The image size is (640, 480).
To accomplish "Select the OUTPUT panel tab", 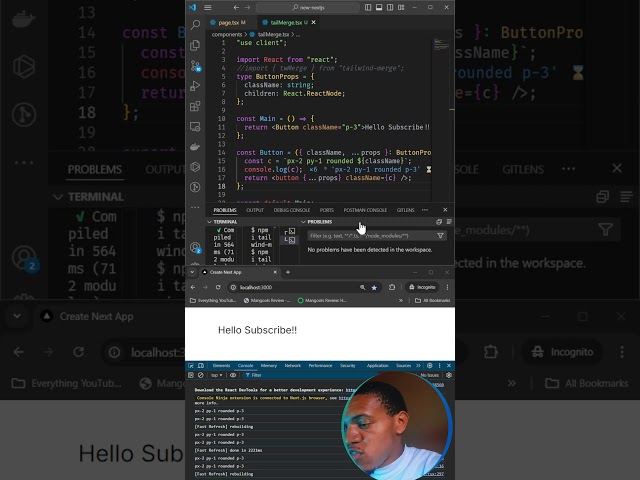I will point(255,210).
